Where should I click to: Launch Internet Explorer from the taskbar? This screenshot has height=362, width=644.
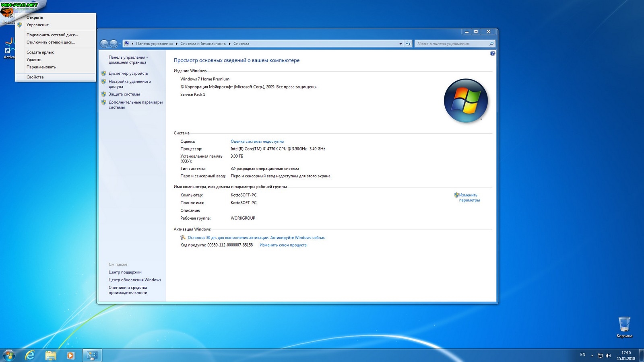(x=30, y=355)
